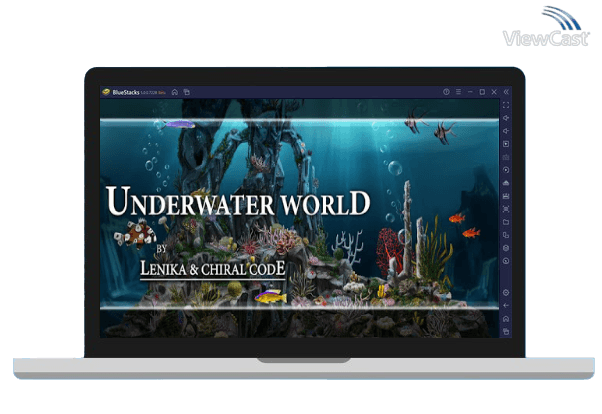
Task: Open the BlueStacks home tab icon in title bar
Action: coord(175,92)
